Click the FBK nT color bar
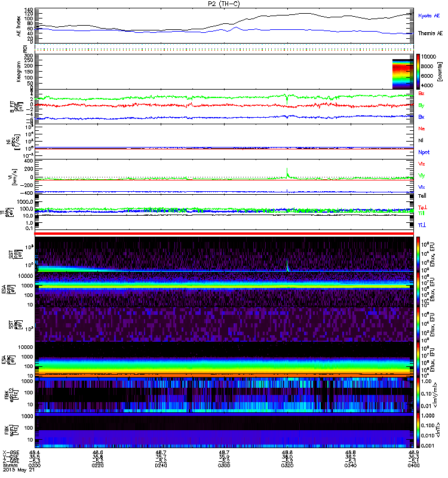Viewport: 448px width, 478px height. point(418,430)
